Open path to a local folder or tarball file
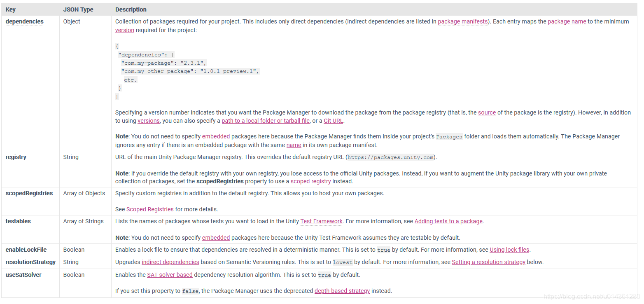 click(x=266, y=121)
